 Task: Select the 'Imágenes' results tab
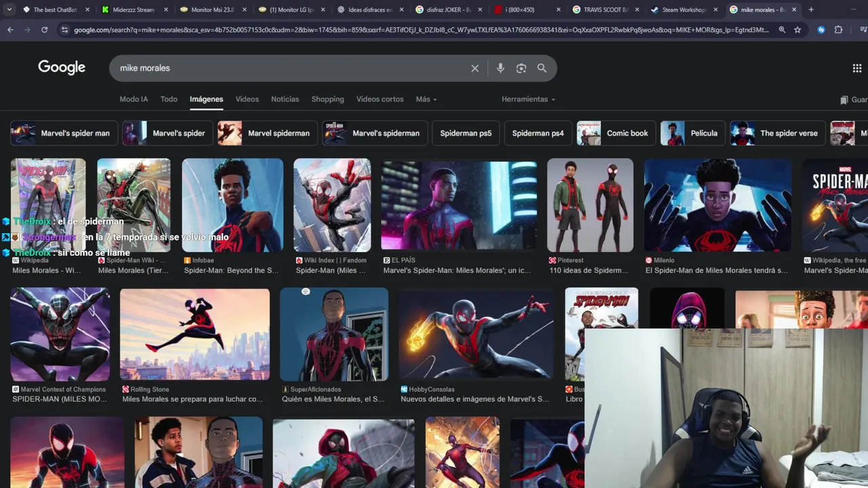206,99
